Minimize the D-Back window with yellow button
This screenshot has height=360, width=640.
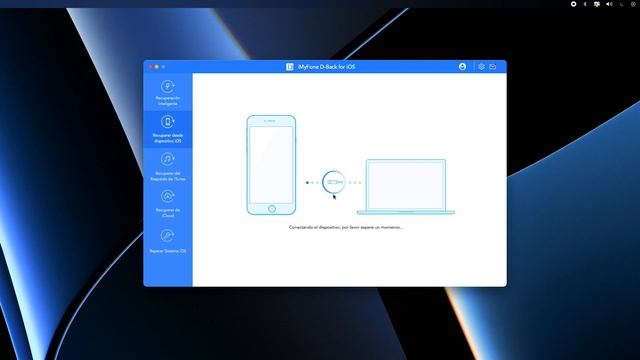tap(157, 67)
